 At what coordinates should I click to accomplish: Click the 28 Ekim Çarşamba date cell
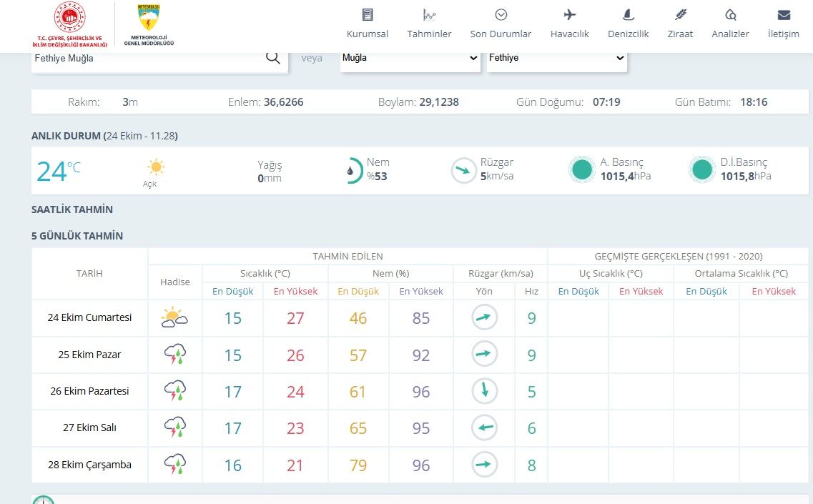coord(89,465)
